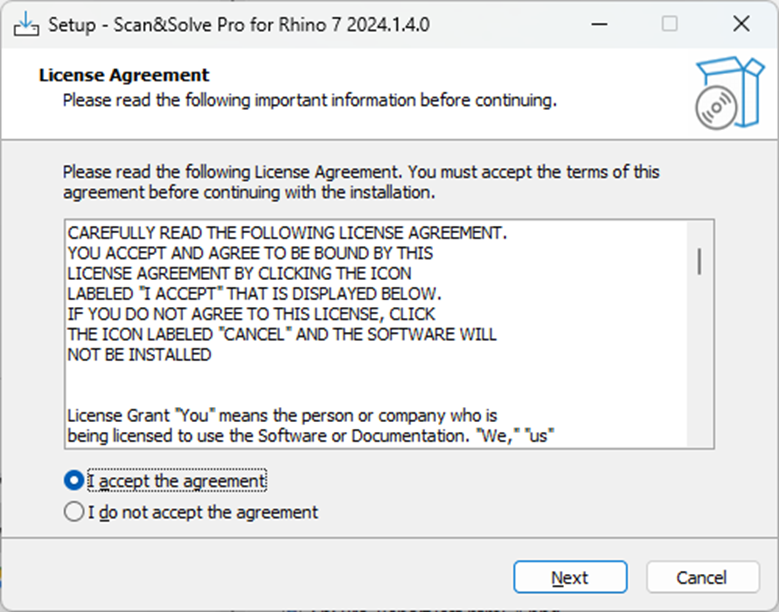This screenshot has height=612, width=779.
Task: Cancel the installation
Action: point(702,577)
